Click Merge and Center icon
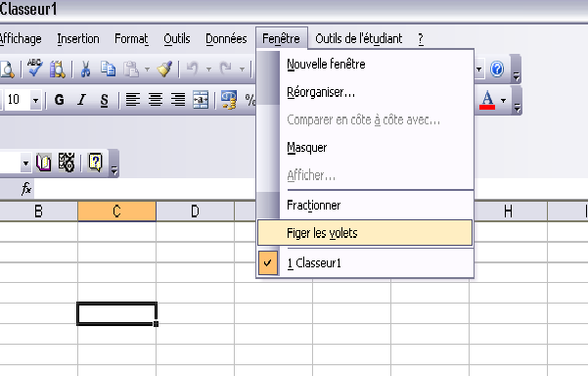The height and width of the screenshot is (376, 588). [201, 100]
